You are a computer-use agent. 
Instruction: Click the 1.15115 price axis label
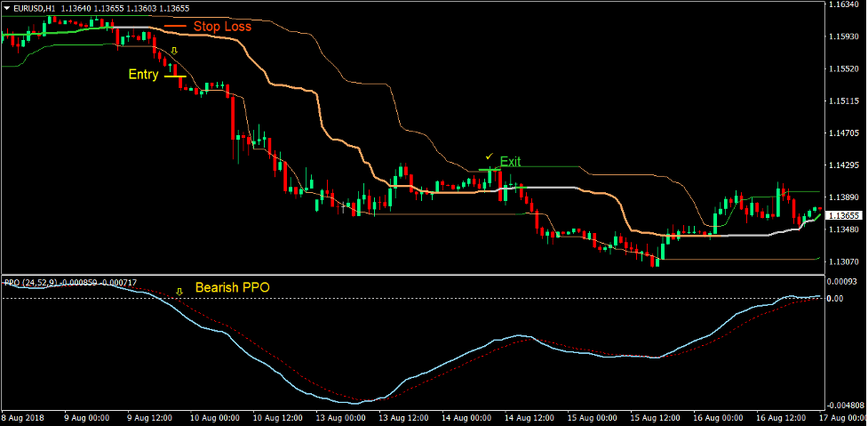843,100
